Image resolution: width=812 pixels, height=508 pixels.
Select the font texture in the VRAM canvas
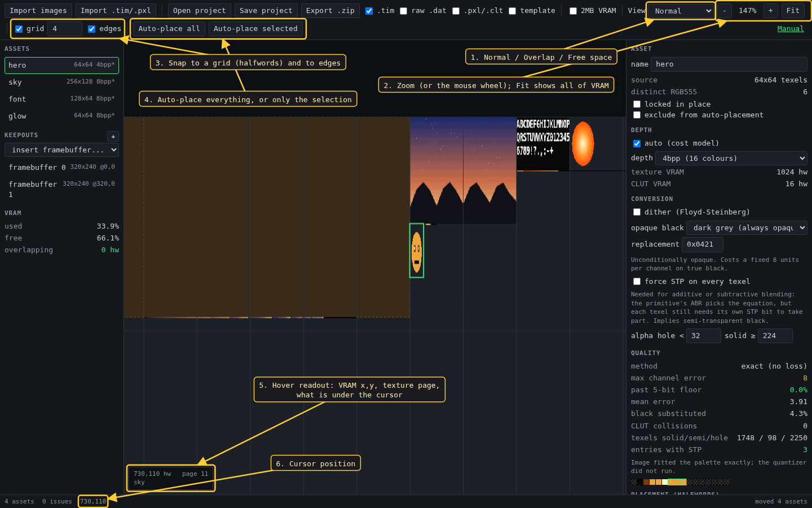[543, 144]
